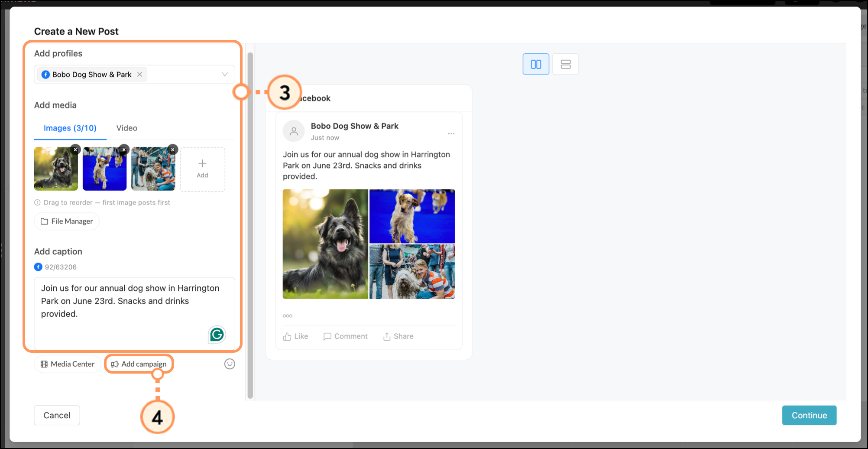Click inside the caption text box
The image size is (868, 449).
(x=134, y=313)
